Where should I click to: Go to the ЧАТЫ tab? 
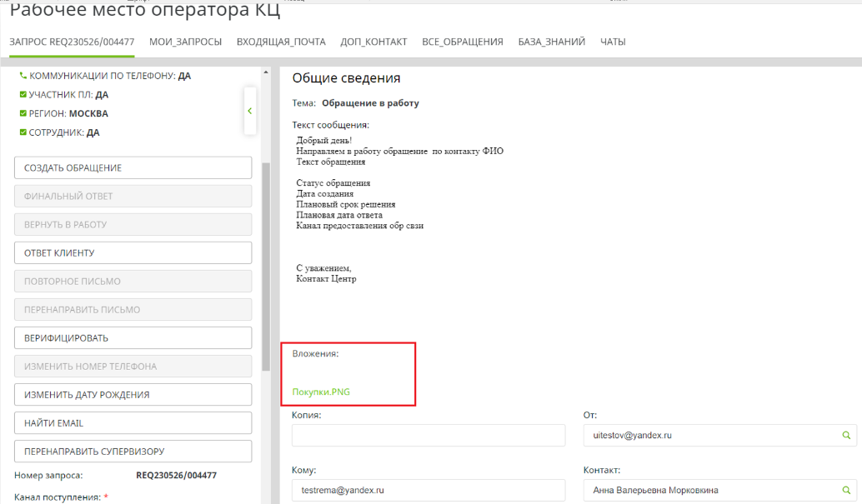coord(613,42)
